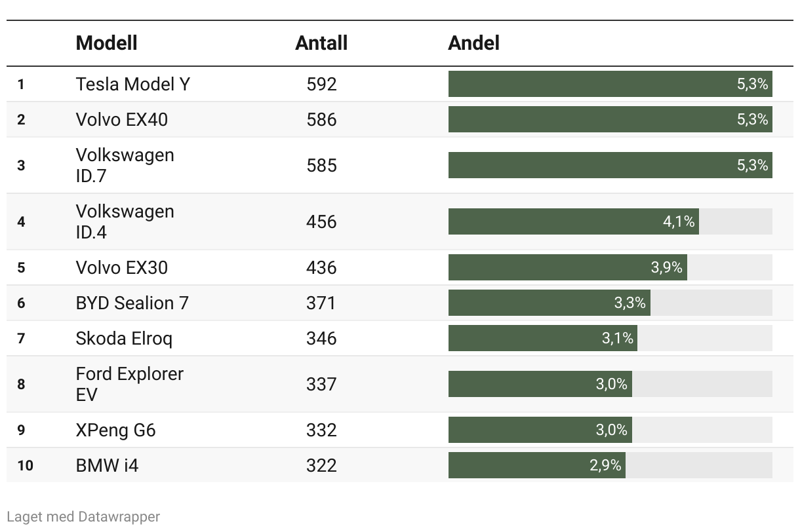Click the BYD Sealion 7 entry
The height and width of the screenshot is (532, 800).
[132, 303]
